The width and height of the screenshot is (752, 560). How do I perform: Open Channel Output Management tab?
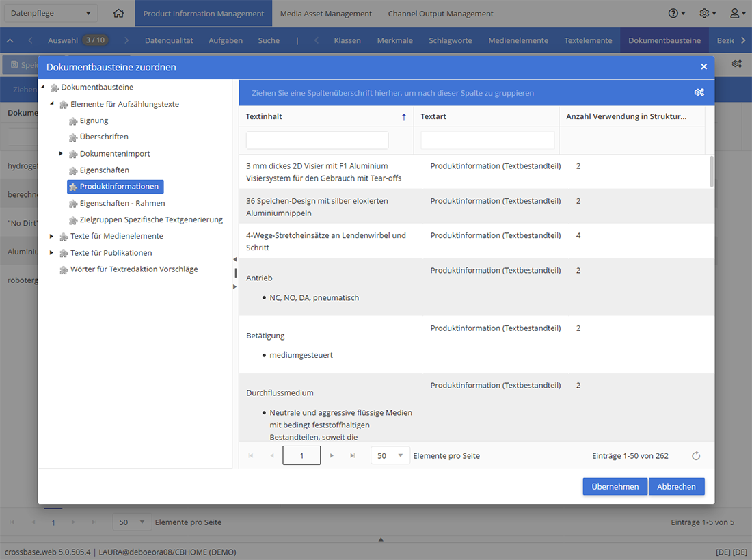tap(440, 14)
